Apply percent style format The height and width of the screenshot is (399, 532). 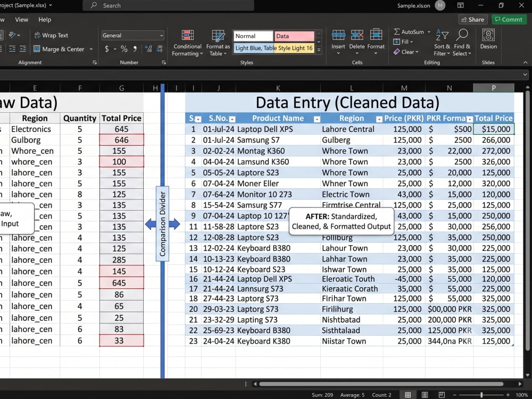[x=124, y=49]
